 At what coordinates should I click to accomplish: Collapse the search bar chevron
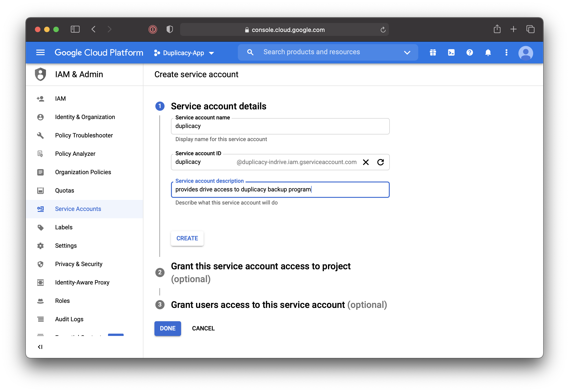(407, 52)
